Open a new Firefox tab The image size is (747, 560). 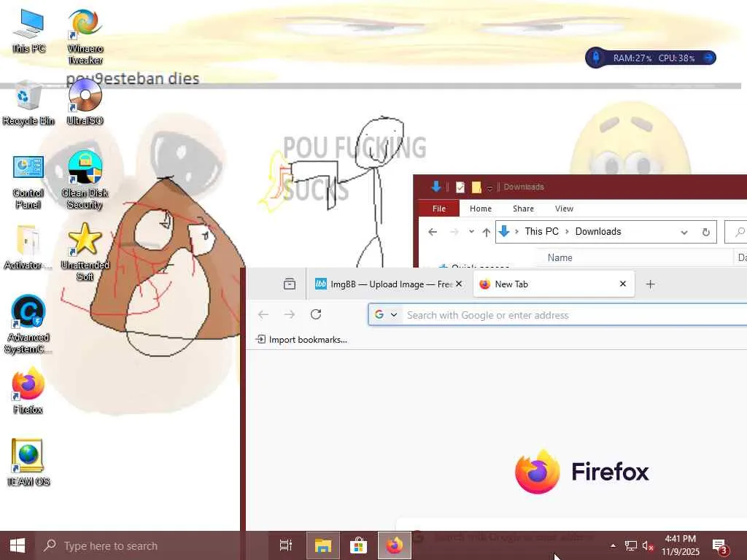click(650, 284)
